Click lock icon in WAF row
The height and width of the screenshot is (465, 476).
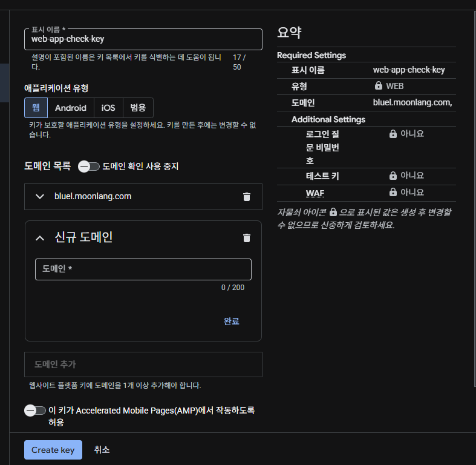point(393,192)
